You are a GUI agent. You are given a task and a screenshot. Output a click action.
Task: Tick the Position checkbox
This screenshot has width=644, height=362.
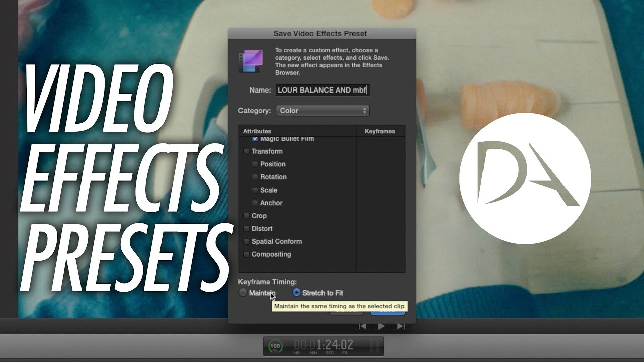[x=255, y=164]
